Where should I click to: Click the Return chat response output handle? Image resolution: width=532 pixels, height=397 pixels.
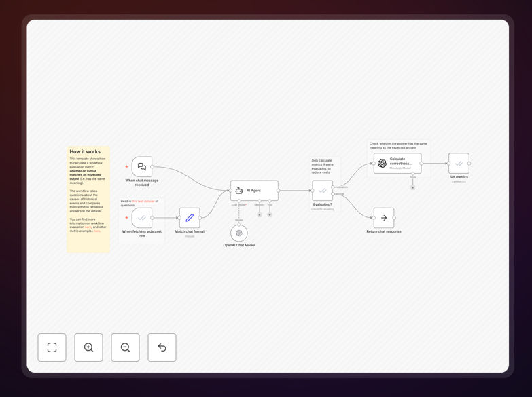click(x=394, y=218)
